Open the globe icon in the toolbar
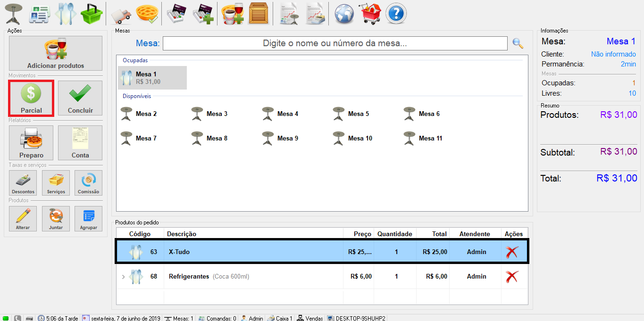Image resolution: width=644 pixels, height=321 pixels. coord(344,13)
